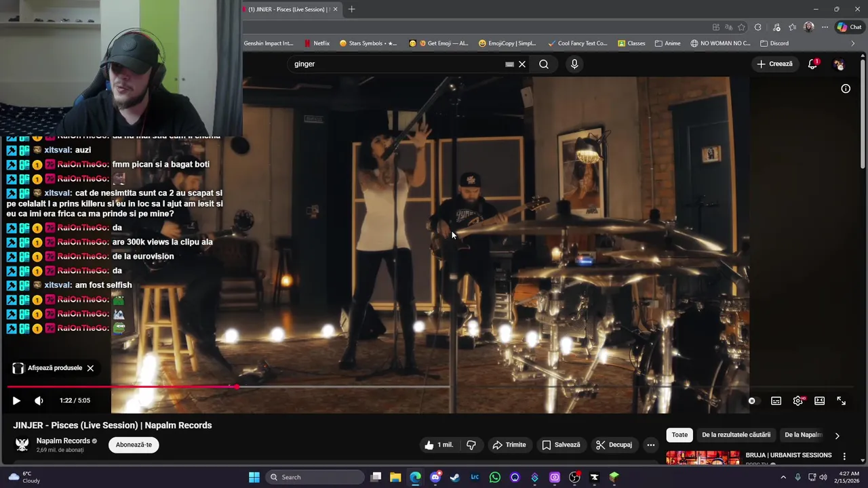Add page to favorites with the star
Viewport: 868px width, 488px height.
pos(741,27)
